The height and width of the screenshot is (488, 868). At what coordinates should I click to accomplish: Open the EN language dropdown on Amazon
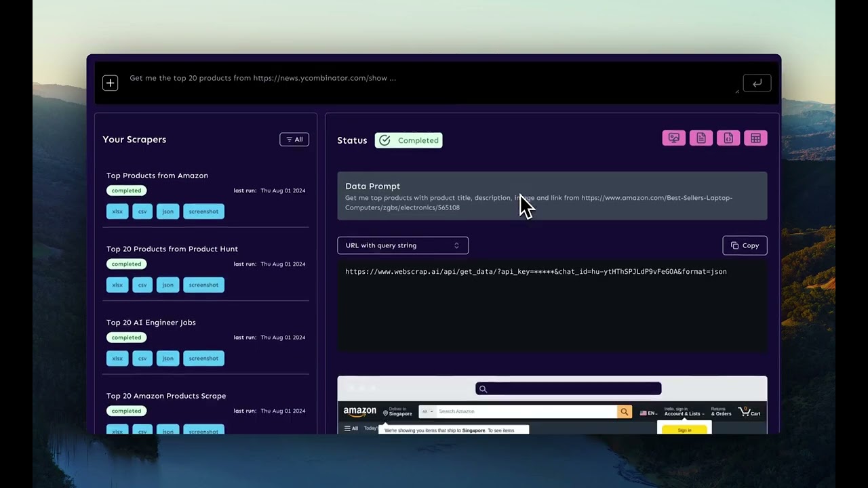pos(648,413)
